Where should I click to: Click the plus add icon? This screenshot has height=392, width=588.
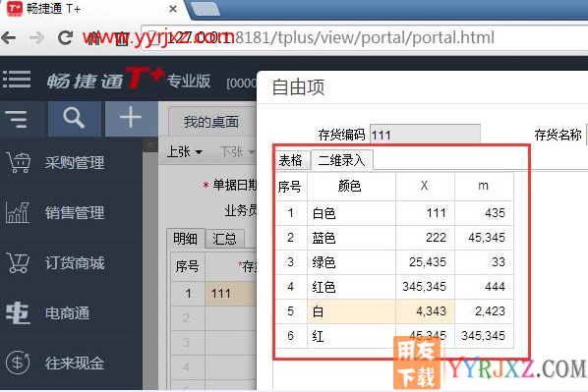[131, 117]
